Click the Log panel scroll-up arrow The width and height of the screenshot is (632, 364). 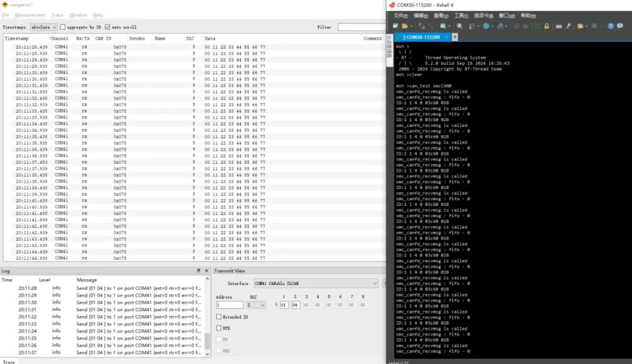(208, 279)
